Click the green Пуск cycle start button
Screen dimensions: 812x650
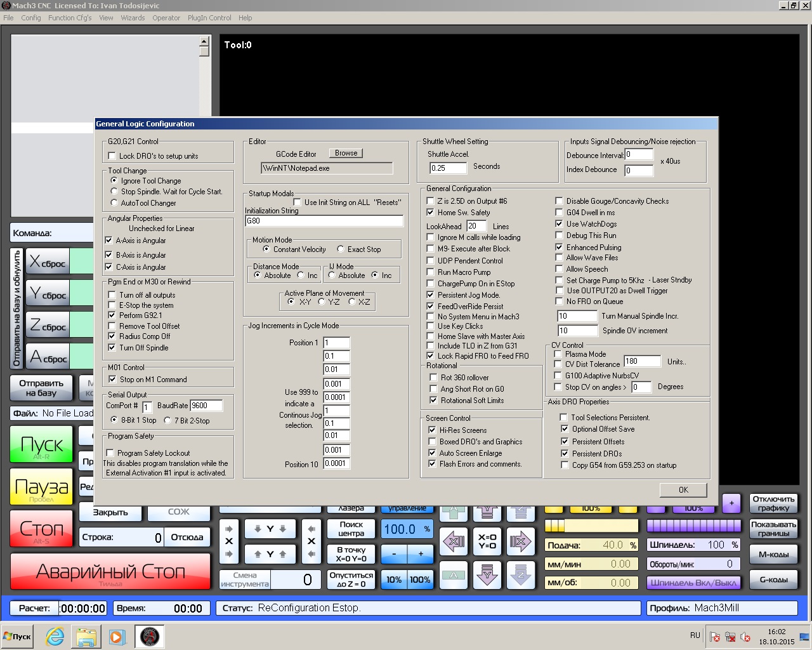tap(42, 444)
